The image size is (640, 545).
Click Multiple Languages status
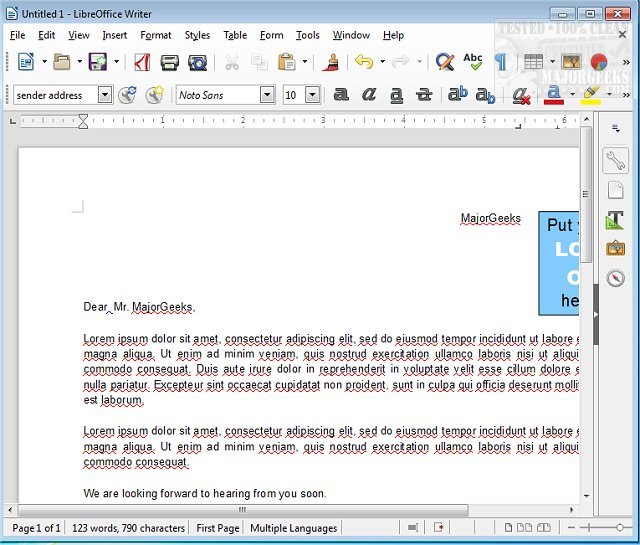pyautogui.click(x=293, y=528)
